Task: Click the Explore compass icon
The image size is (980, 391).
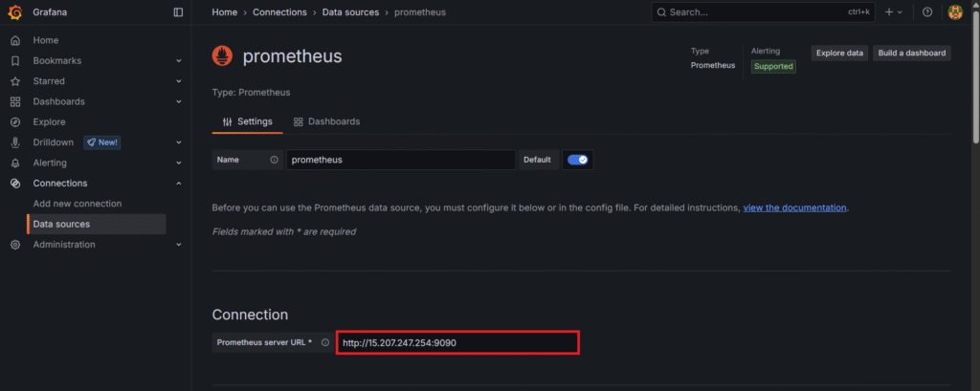Action: click(x=15, y=122)
